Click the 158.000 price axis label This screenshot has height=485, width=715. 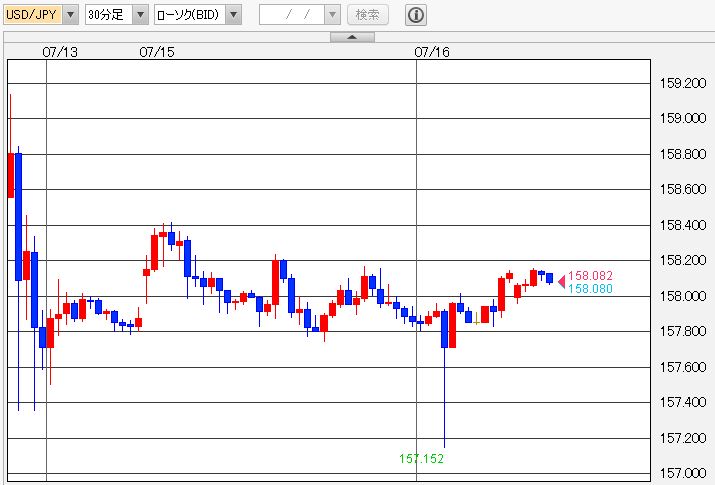(x=683, y=296)
